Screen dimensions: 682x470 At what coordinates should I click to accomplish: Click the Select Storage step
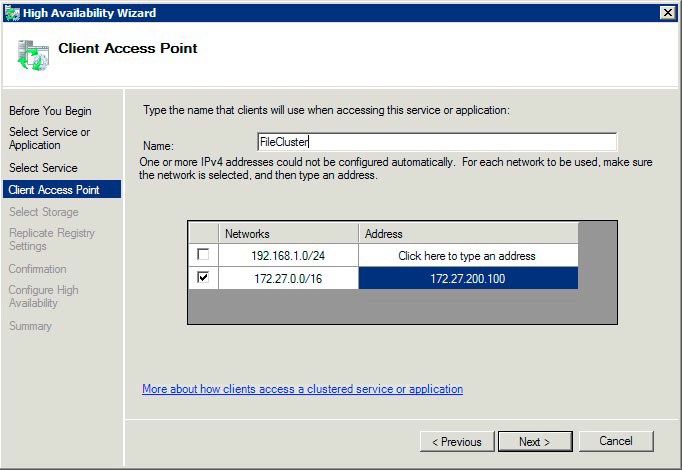(44, 212)
